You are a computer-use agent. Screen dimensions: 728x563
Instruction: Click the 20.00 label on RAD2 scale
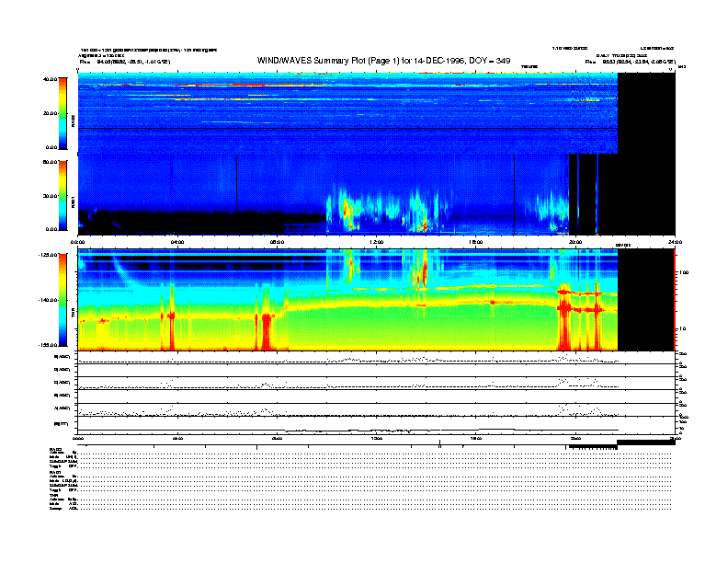51,113
